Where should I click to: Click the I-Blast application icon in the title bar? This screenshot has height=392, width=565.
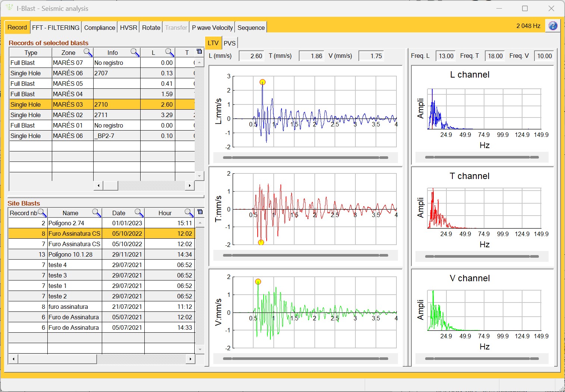coord(9,8)
